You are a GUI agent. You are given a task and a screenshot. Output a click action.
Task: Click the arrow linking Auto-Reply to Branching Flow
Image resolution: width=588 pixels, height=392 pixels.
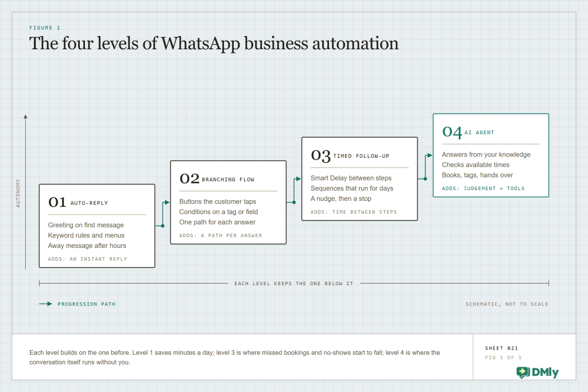(x=163, y=214)
